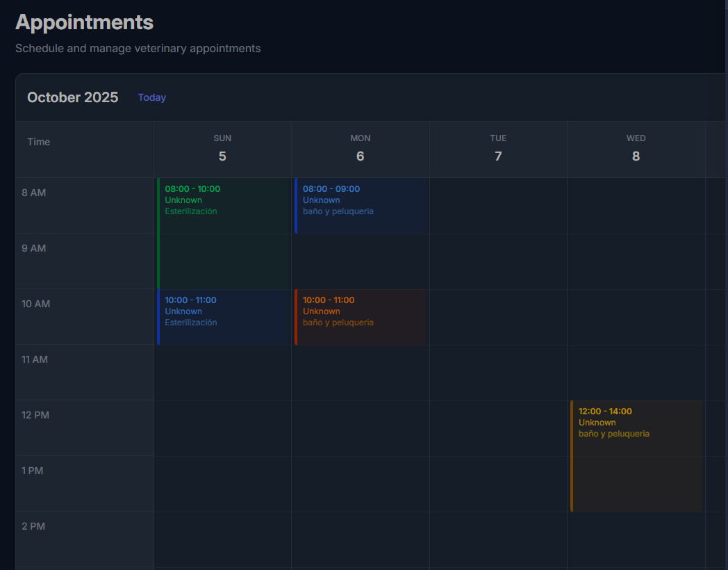This screenshot has width=728, height=570.
Task: Select the SUN 5 day header
Action: tap(222, 149)
